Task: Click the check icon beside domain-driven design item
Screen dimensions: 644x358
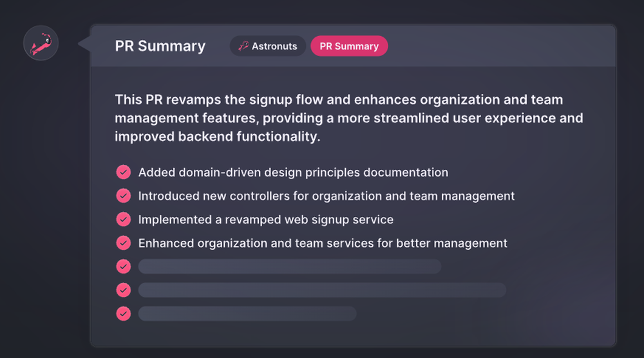Action: pyautogui.click(x=123, y=173)
